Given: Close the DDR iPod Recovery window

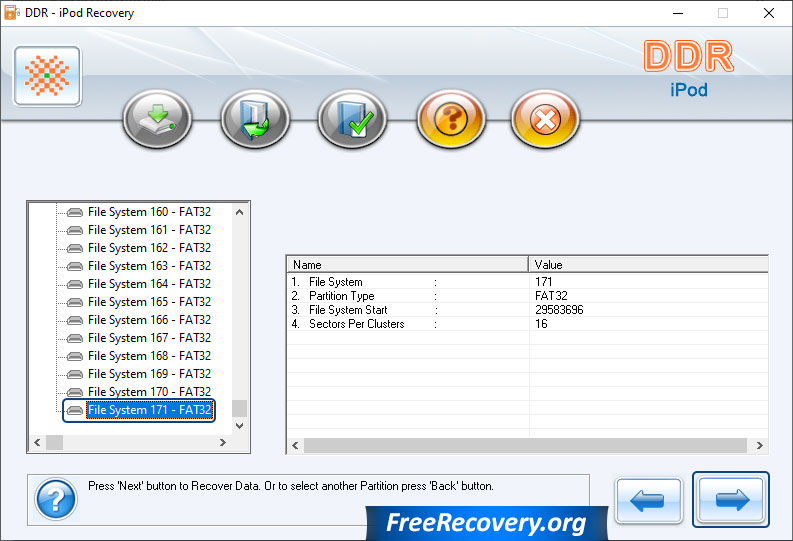Looking at the screenshot, I should pos(769,13).
